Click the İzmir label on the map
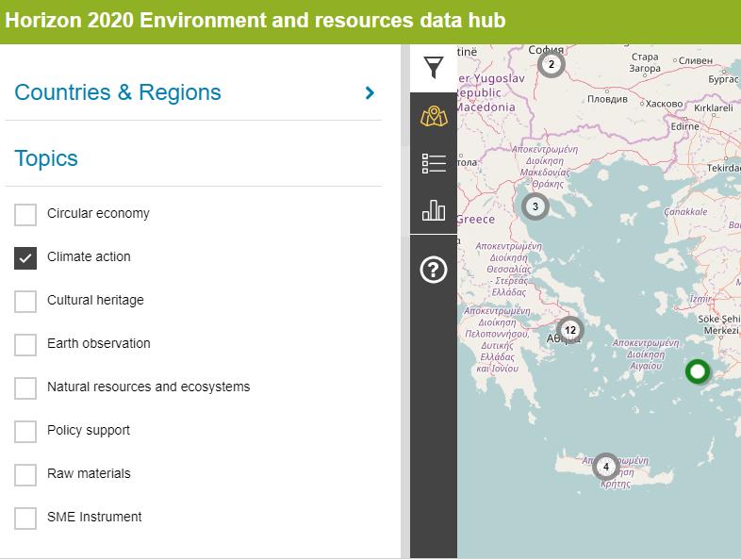741x560 pixels. point(700,299)
